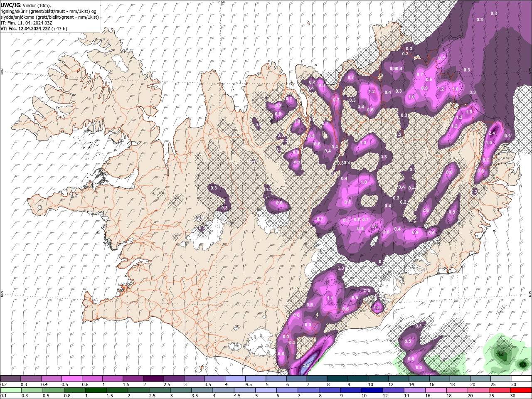Click the bright red swatch labeled 30 in the lower legend
The image size is (532, 399).
[x=522, y=390]
